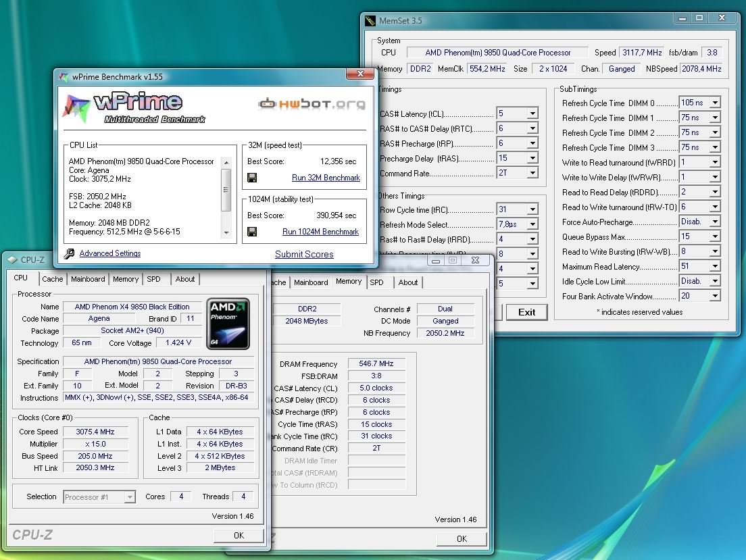Open Refresh Cycle Time DIMM 2 dropdown

(x=715, y=132)
